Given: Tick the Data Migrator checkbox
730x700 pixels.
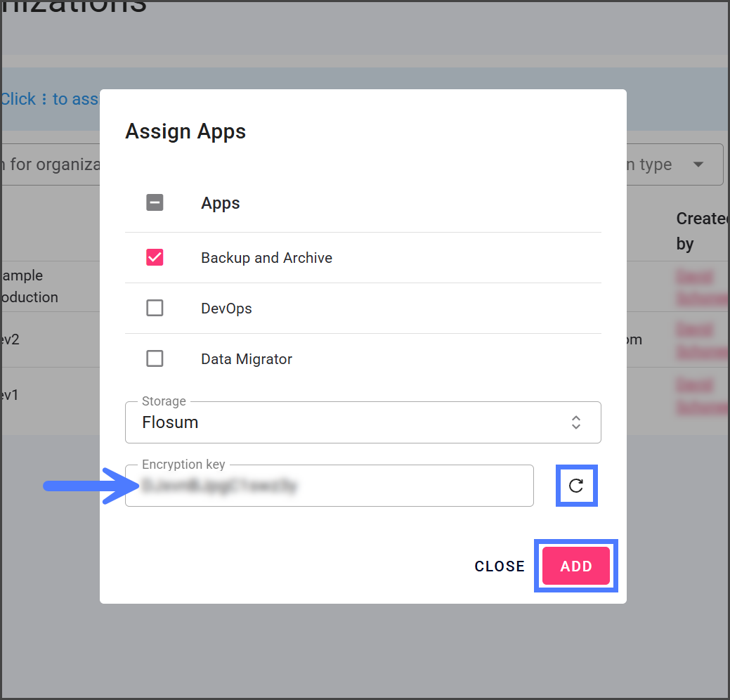Looking at the screenshot, I should tap(155, 359).
